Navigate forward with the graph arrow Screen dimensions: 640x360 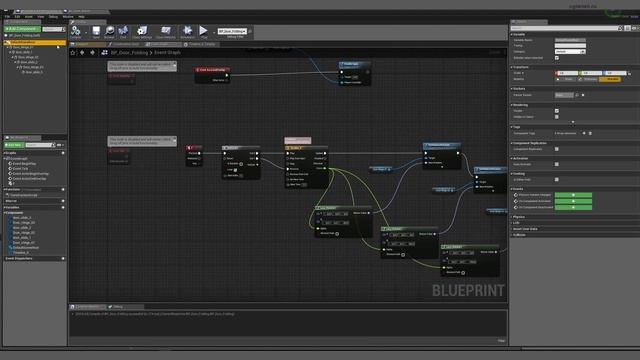(92, 53)
